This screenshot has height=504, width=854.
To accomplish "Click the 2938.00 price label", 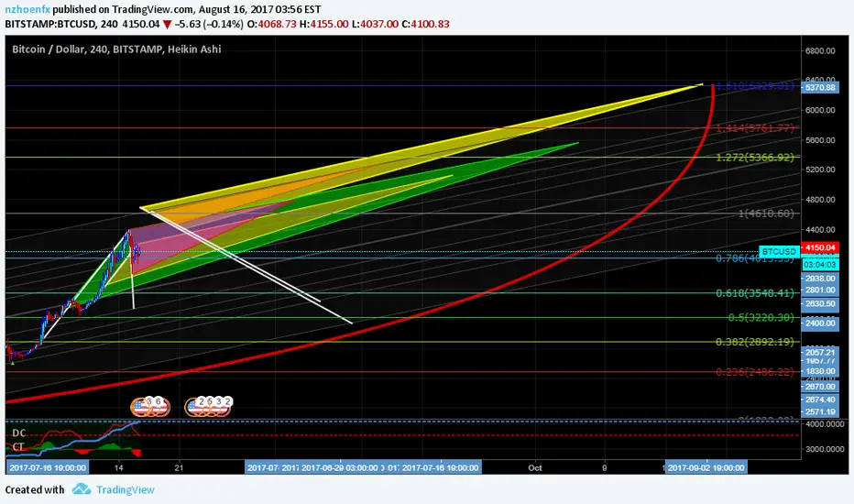I will [x=820, y=279].
